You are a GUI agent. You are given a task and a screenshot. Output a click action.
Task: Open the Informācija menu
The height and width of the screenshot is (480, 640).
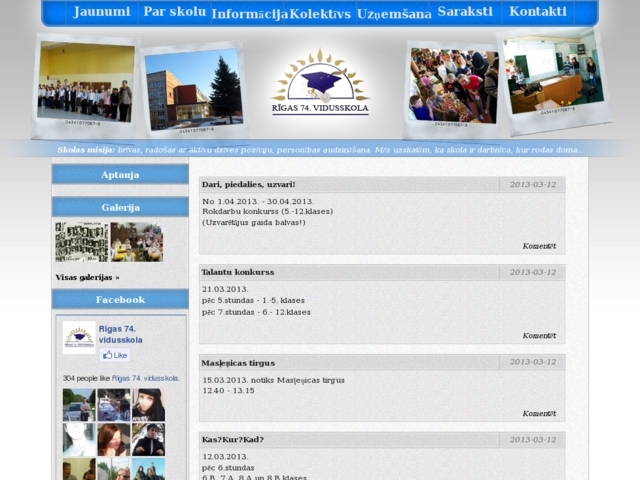click(x=249, y=14)
